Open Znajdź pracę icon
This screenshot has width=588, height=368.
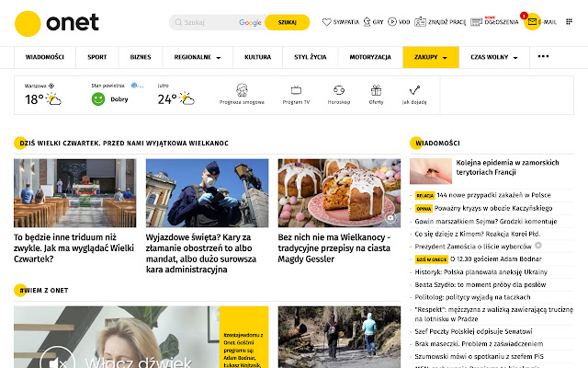[420, 22]
